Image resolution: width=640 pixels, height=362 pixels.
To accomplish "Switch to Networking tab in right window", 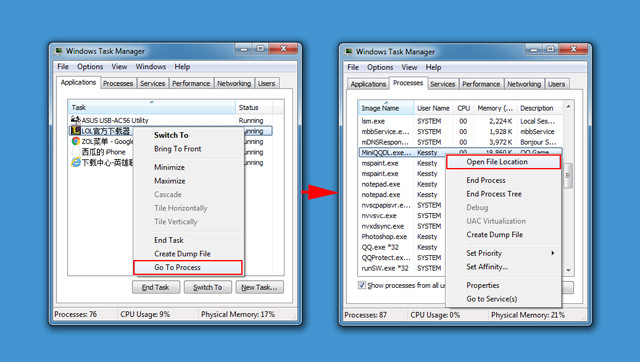I will pos(524,84).
